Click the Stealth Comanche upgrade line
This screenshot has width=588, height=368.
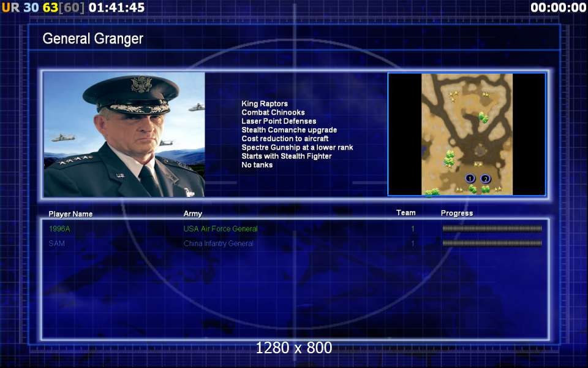click(289, 130)
